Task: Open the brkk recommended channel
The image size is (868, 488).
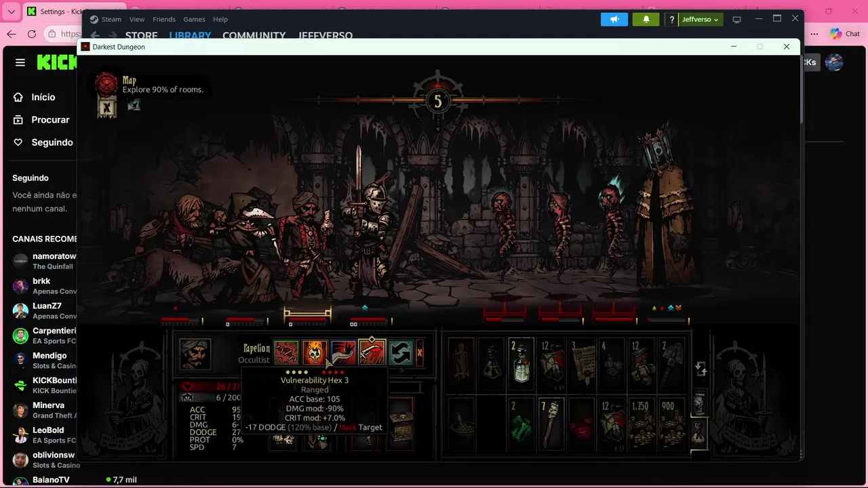Action: tap(44, 285)
